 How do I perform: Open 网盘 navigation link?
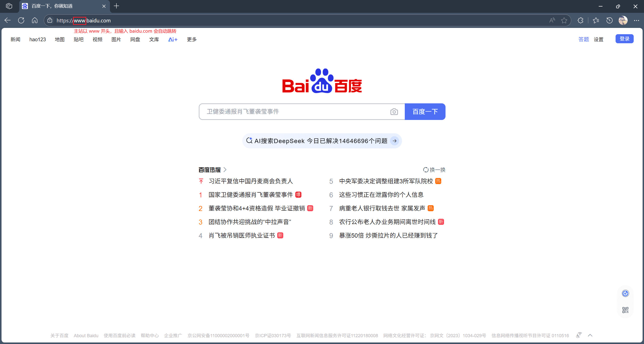(135, 39)
